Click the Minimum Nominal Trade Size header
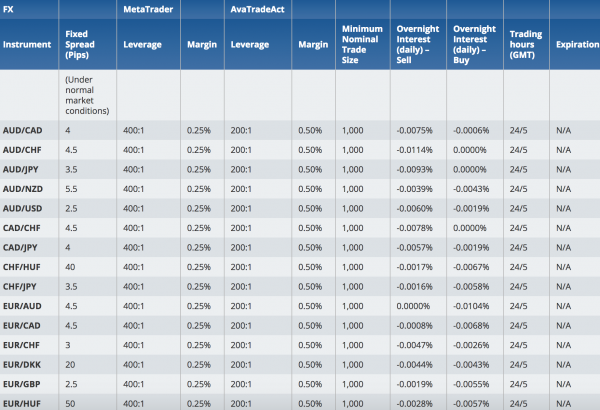Viewport: 600px width, 410px height. click(x=362, y=44)
